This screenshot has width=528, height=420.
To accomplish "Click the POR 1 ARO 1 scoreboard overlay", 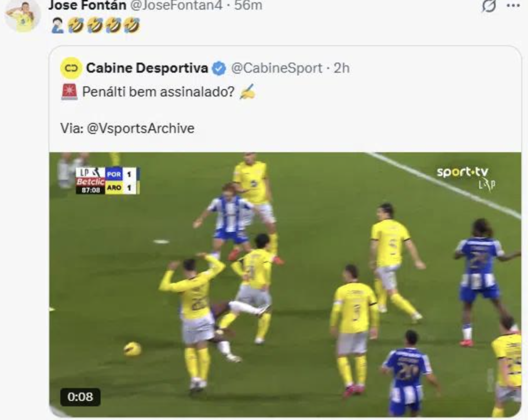I will pos(107,181).
